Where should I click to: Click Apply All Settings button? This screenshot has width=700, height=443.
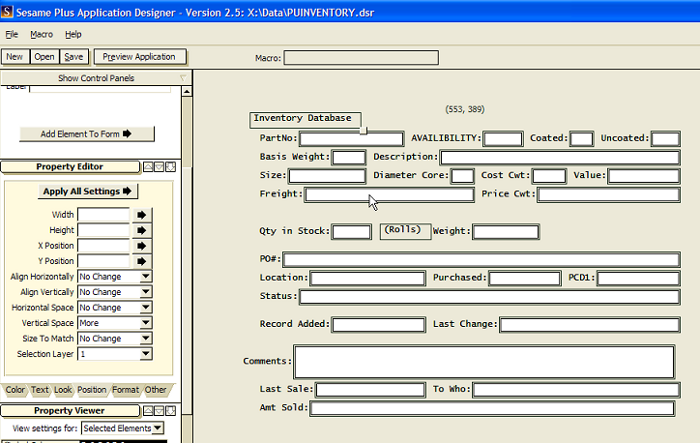coord(88,191)
